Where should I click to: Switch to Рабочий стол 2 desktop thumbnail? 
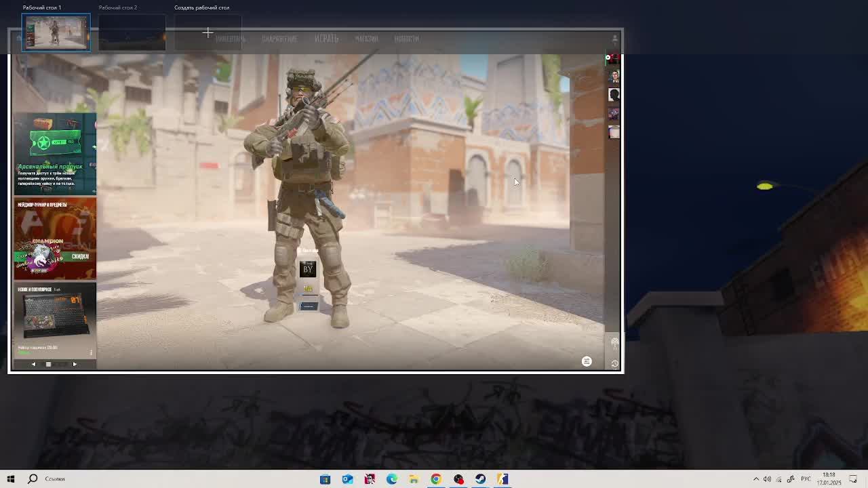(x=132, y=33)
